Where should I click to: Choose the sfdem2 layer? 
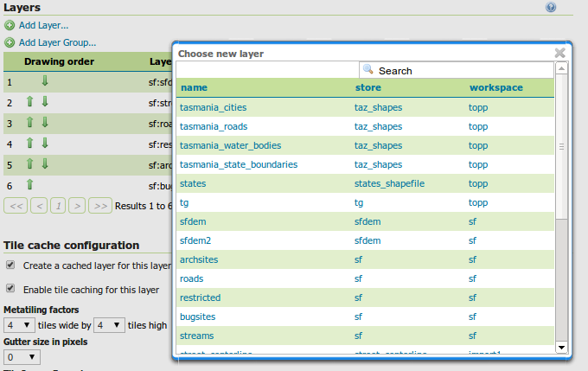pyautogui.click(x=195, y=240)
